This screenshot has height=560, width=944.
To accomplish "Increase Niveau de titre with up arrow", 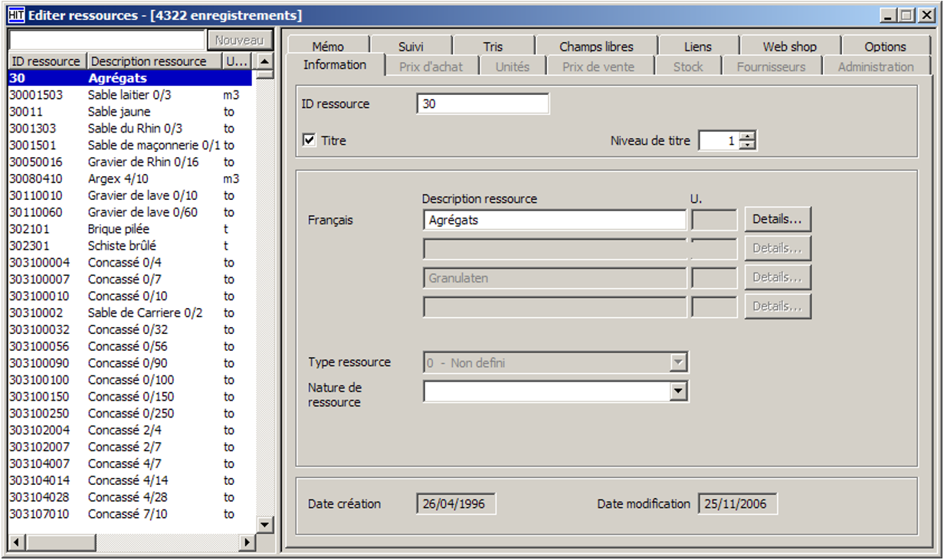I will pyautogui.click(x=749, y=136).
